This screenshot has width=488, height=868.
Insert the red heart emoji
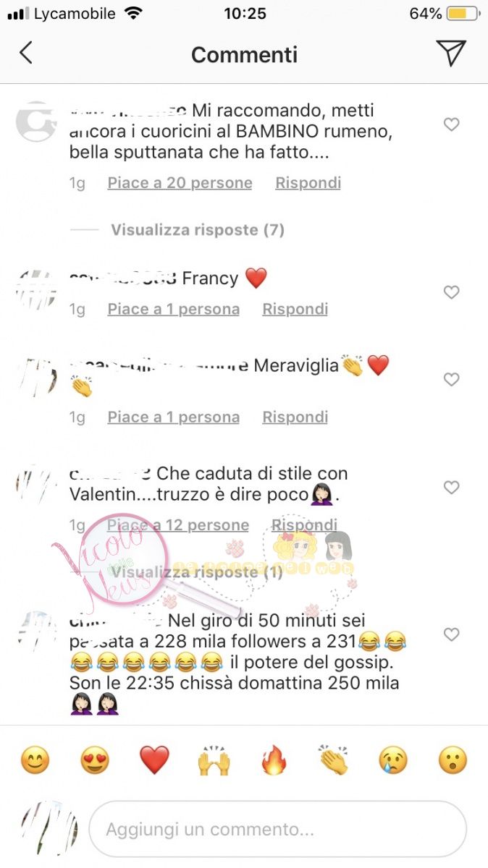tap(154, 761)
